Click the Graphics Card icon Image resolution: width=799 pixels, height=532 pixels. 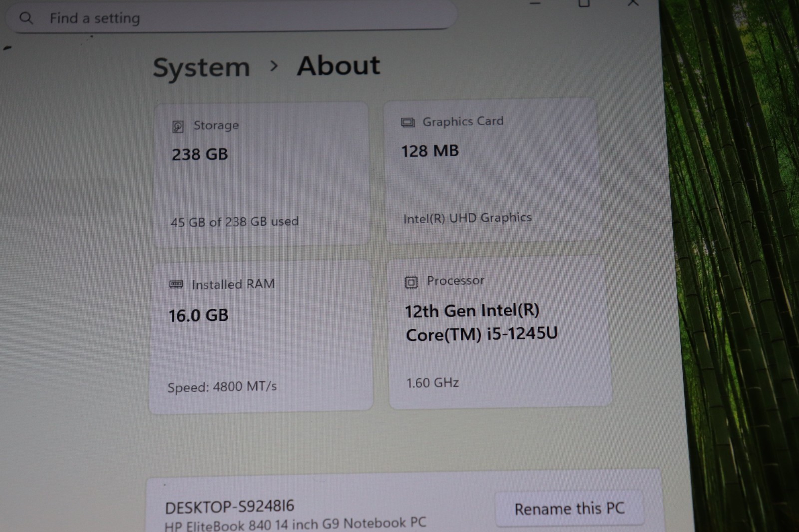[408, 123]
